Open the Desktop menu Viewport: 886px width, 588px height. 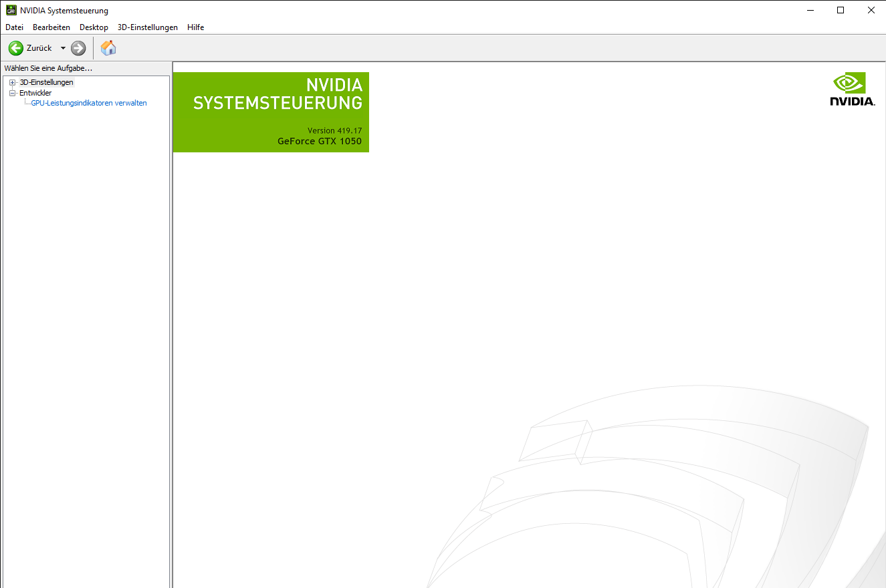click(x=94, y=27)
